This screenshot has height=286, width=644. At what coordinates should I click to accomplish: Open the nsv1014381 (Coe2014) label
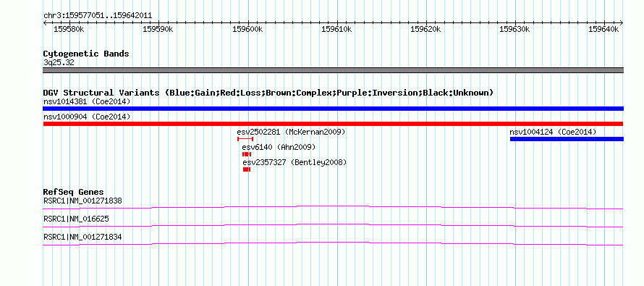pyautogui.click(x=87, y=101)
